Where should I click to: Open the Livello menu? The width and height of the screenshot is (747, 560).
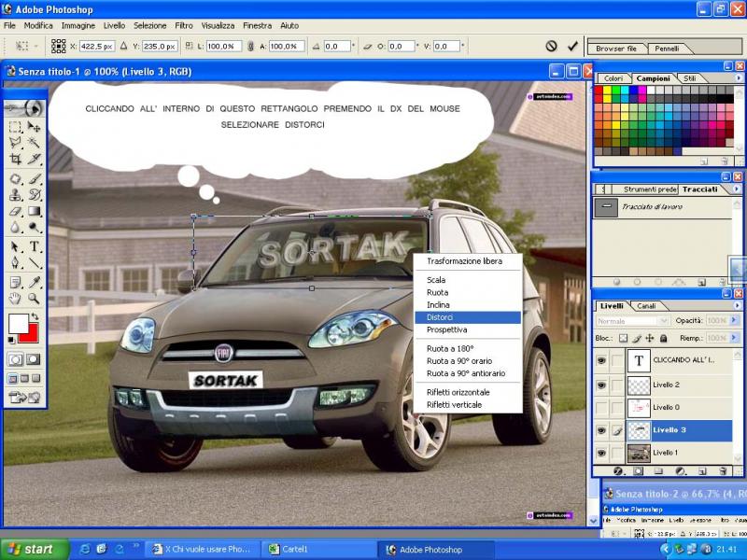click(x=114, y=26)
